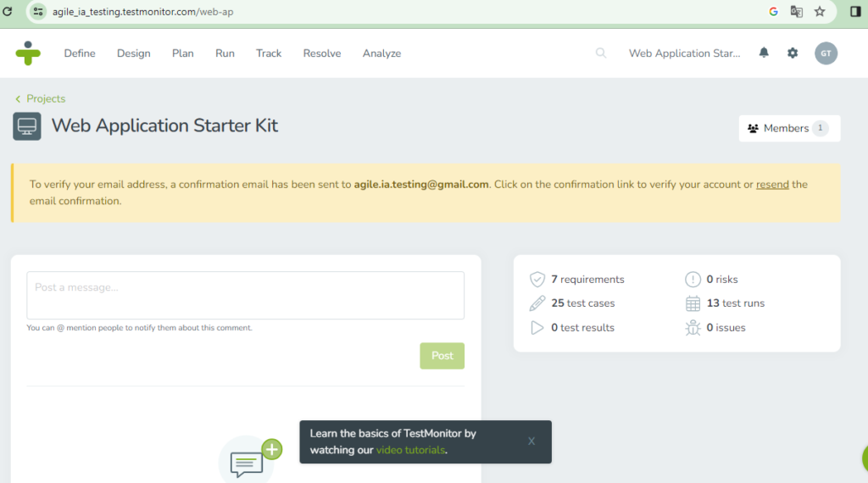Click the browser address bar URL
Image resolution: width=868 pixels, height=483 pixels.
click(142, 12)
